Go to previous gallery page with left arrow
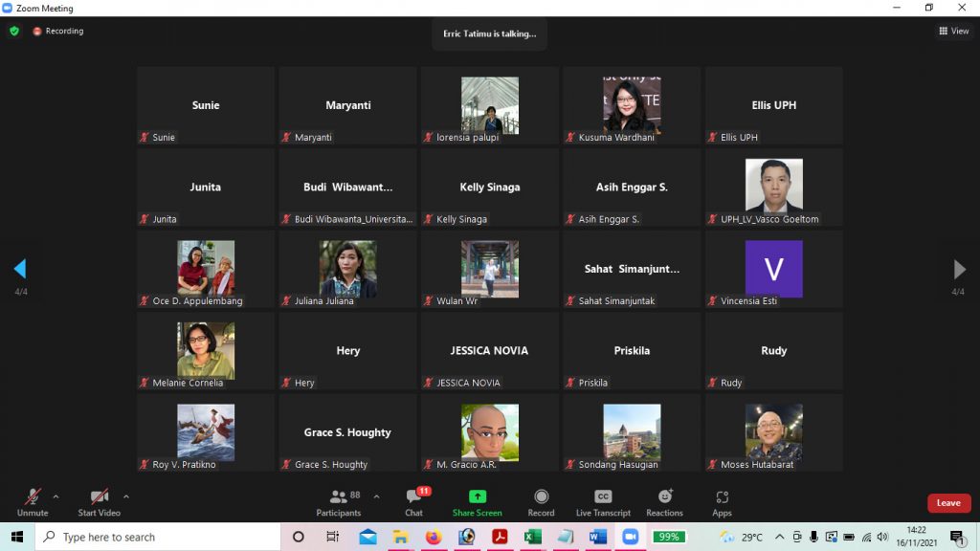Viewport: 980px width, 551px height. tap(20, 269)
